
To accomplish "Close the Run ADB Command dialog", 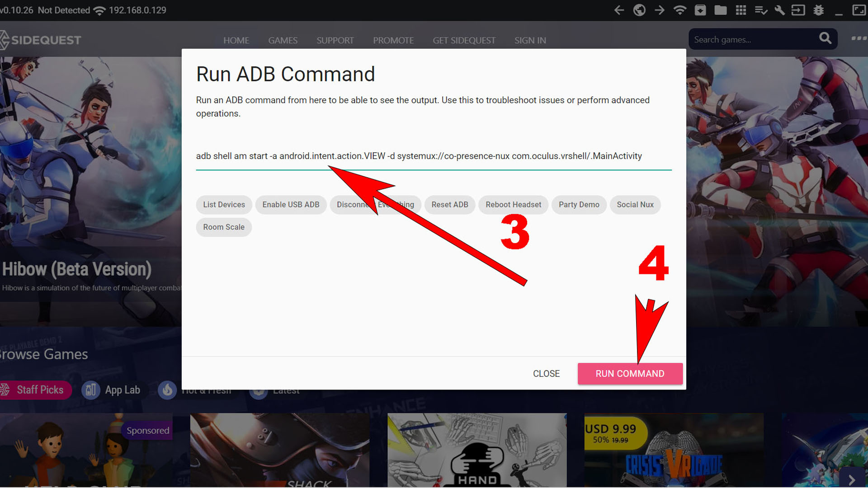I will coord(546,374).
